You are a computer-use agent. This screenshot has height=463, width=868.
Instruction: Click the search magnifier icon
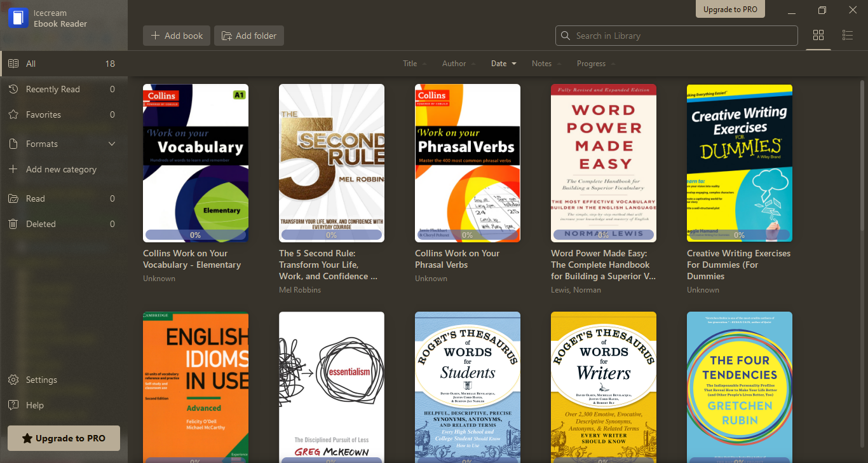(566, 36)
